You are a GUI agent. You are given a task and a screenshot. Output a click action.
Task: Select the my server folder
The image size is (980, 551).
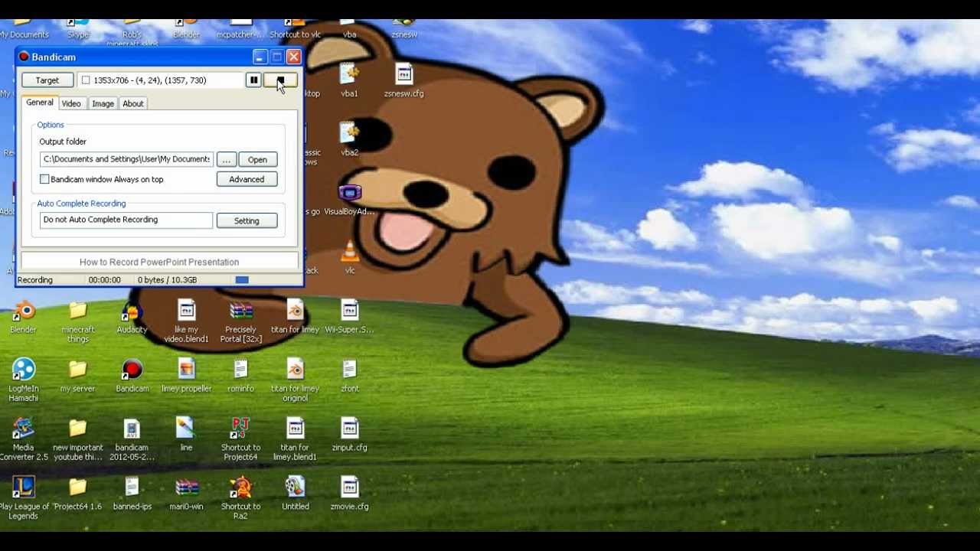(77, 376)
